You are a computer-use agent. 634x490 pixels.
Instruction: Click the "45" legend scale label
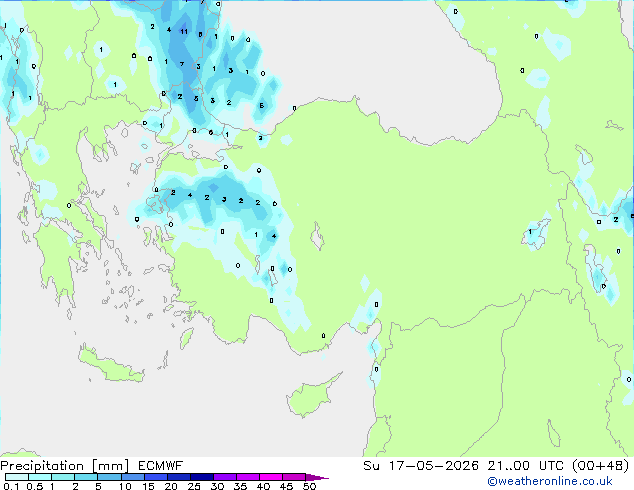pos(286,486)
